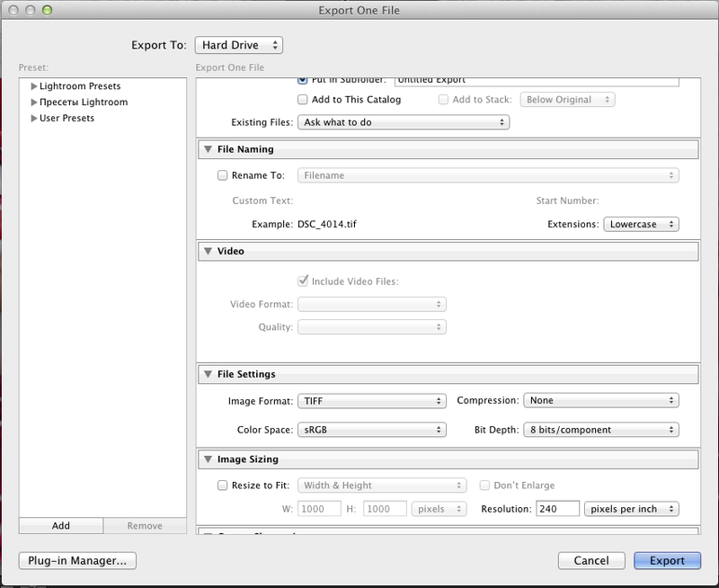Click the Resolution input field
The image size is (719, 588).
556,509
